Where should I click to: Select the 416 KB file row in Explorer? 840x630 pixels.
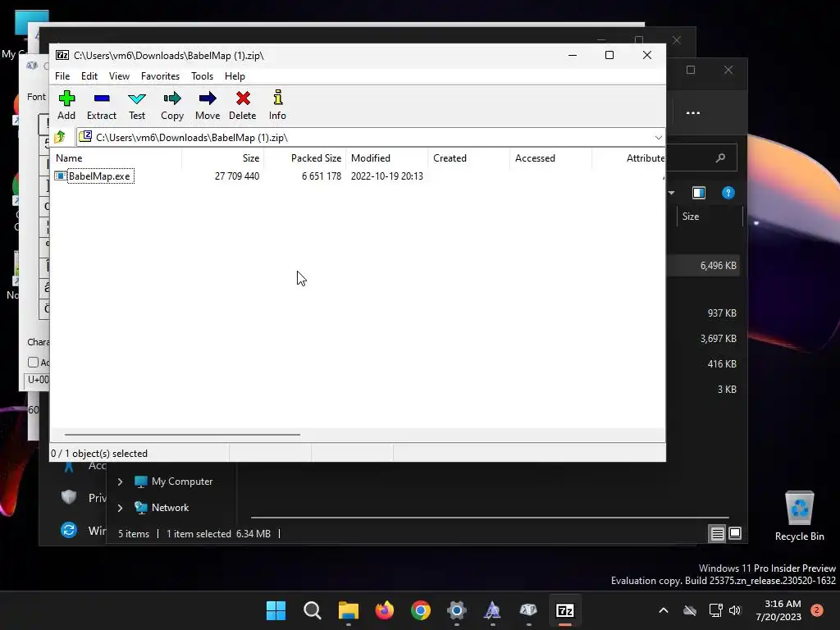(722, 363)
